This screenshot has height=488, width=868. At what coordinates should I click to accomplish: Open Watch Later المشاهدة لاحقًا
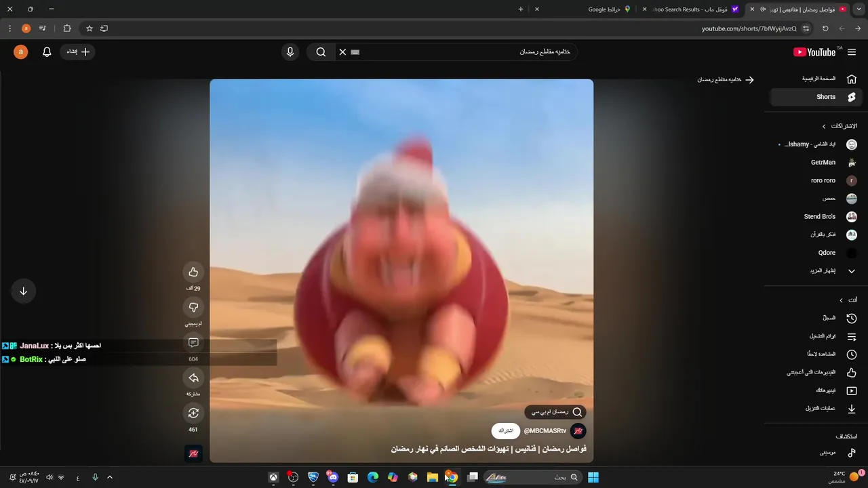pos(816,354)
